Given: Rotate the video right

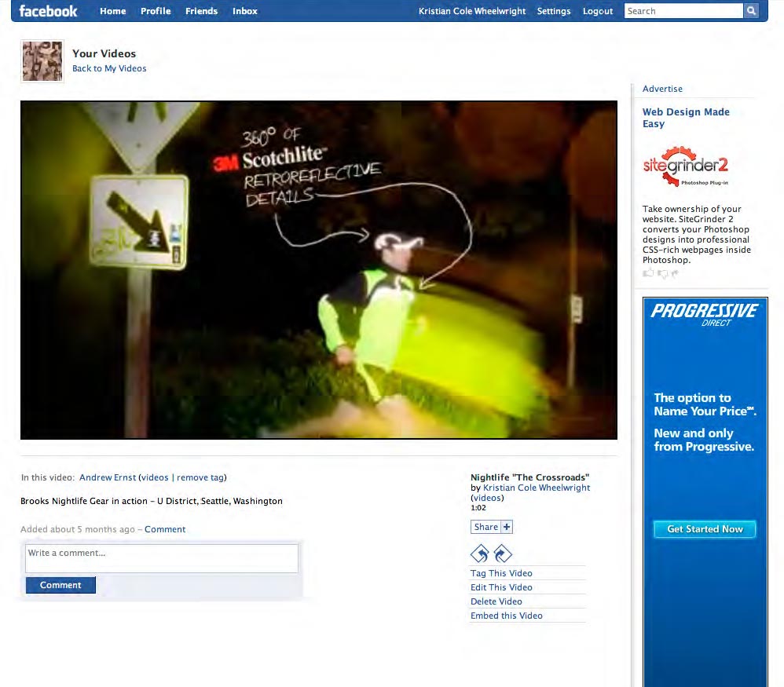Looking at the screenshot, I should tap(503, 554).
